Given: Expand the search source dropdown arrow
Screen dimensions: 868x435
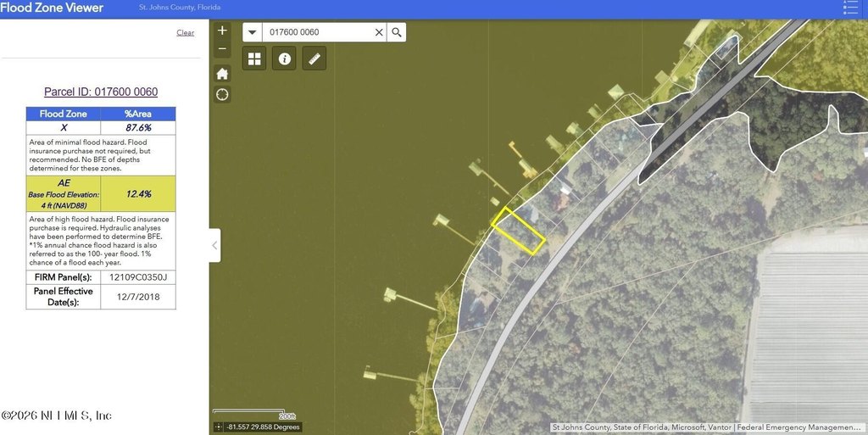Looking at the screenshot, I should tap(253, 32).
